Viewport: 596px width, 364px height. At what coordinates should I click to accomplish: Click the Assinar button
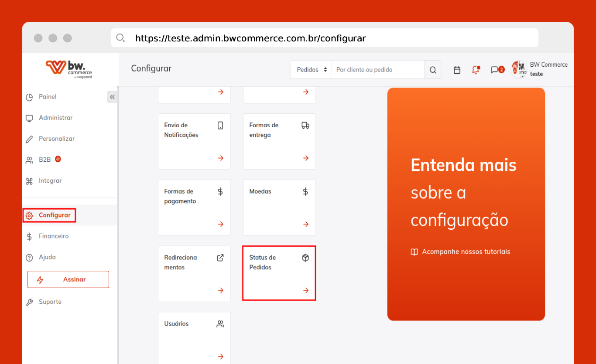pyautogui.click(x=68, y=279)
